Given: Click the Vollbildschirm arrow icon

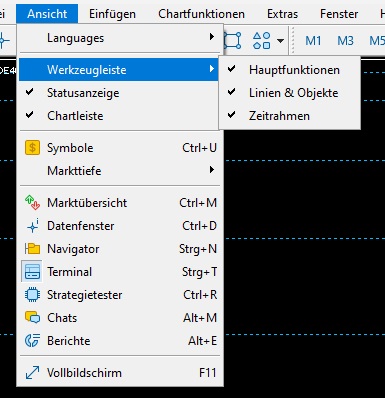Looking at the screenshot, I should tap(32, 373).
